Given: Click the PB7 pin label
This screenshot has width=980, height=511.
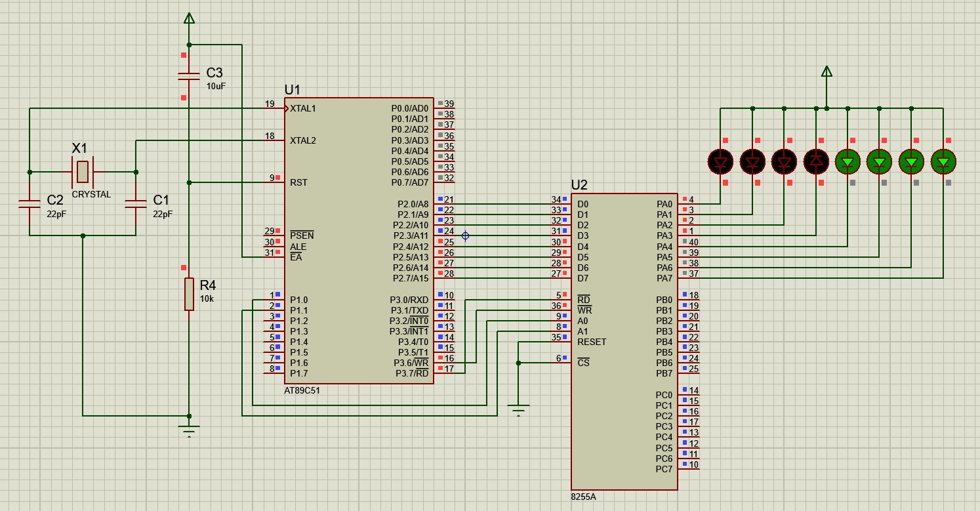Looking at the screenshot, I should point(664,373).
